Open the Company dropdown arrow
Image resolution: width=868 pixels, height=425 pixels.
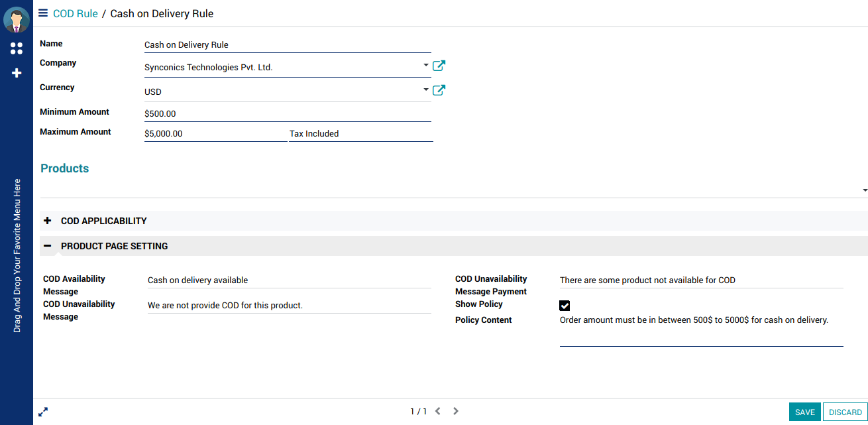[426, 66]
